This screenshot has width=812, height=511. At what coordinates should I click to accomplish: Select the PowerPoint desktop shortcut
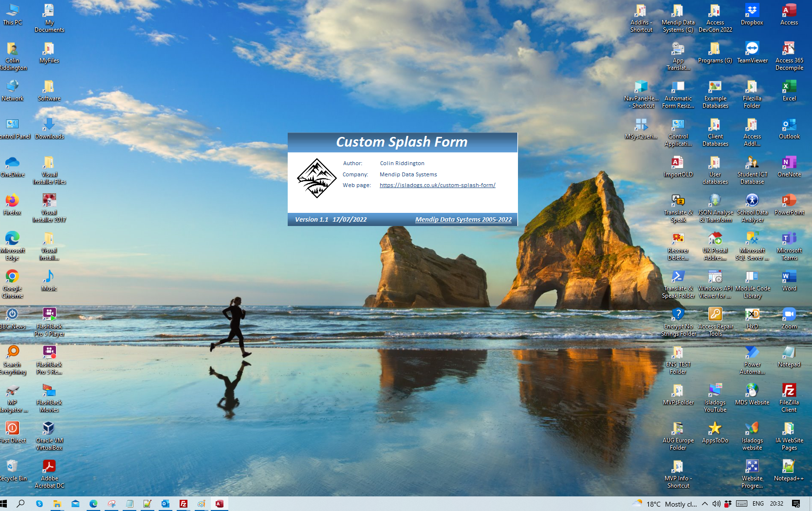pyautogui.click(x=789, y=205)
